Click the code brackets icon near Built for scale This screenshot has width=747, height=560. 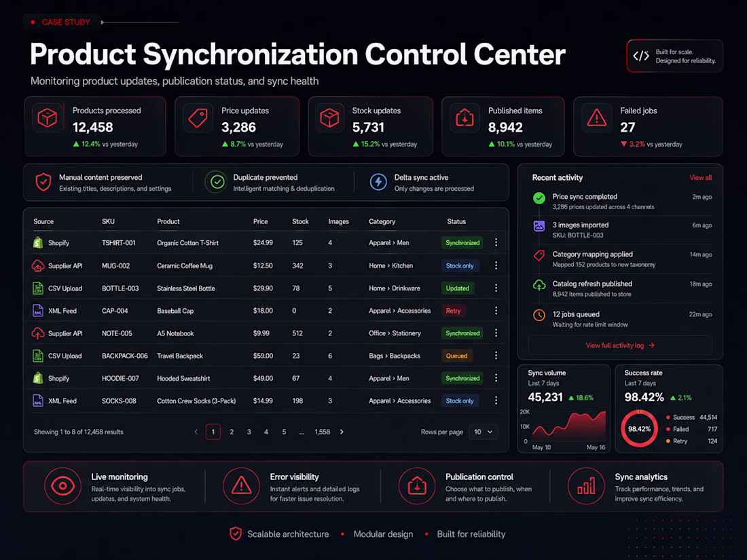(641, 56)
